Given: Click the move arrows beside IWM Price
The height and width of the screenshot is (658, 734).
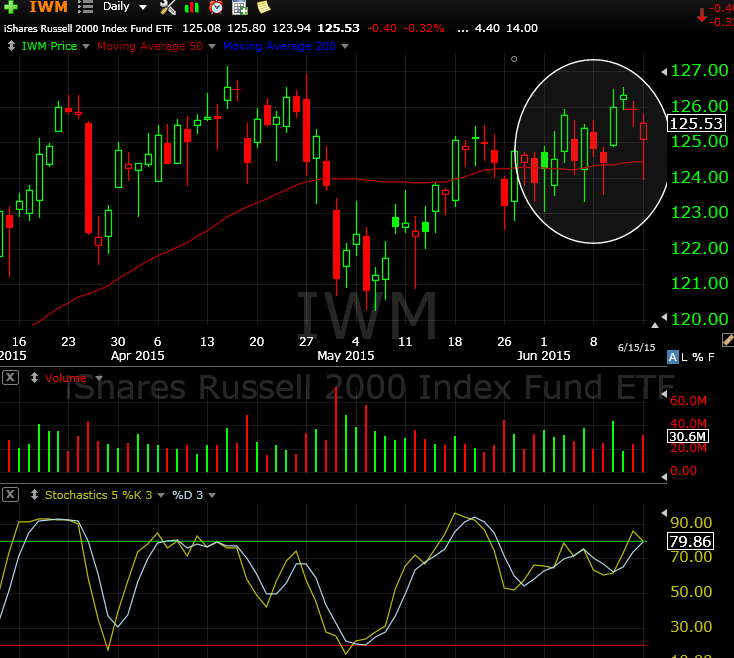Looking at the screenshot, I should [11, 46].
